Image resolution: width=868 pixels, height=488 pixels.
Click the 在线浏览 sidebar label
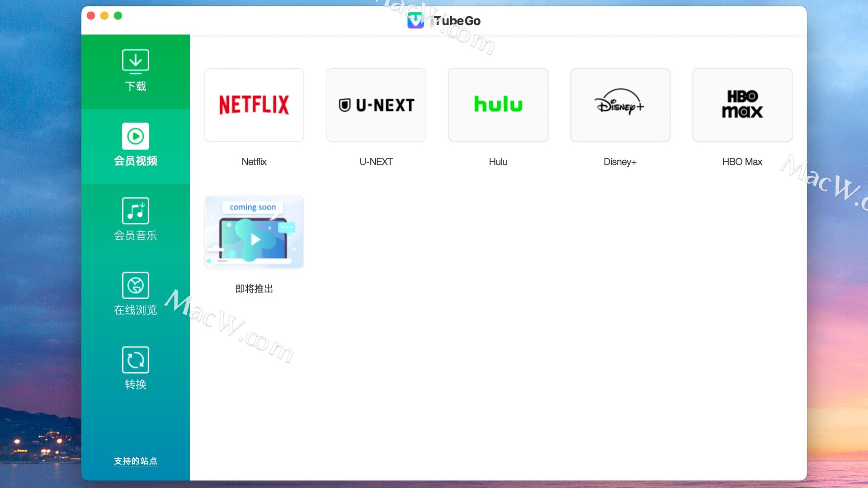coord(135,310)
